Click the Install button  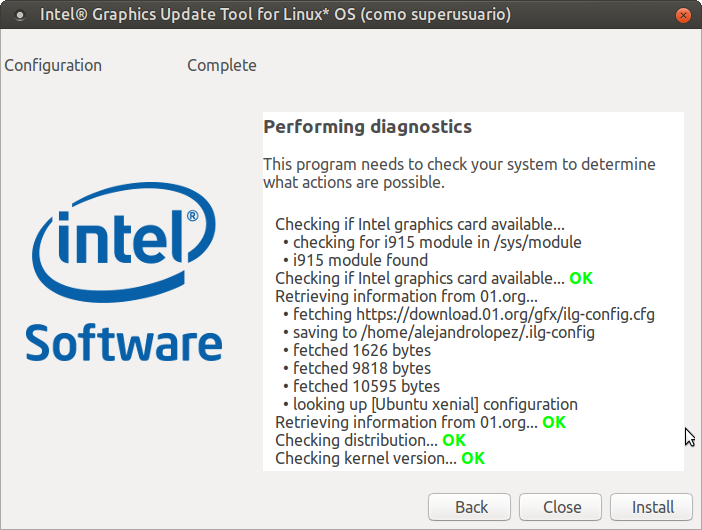655,507
